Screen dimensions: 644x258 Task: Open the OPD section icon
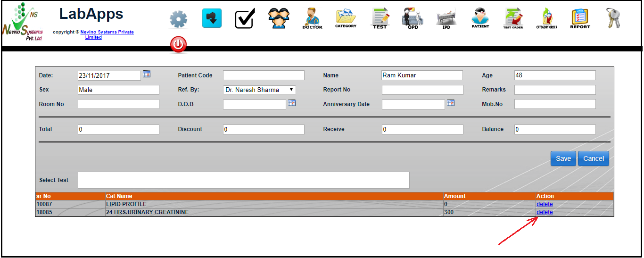[413, 18]
